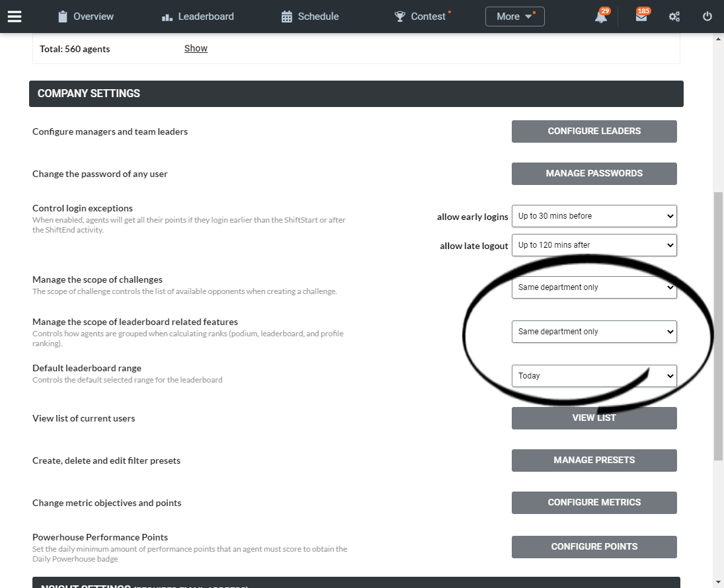Image resolution: width=724 pixels, height=588 pixels.
Task: Open the inbox envelope icon
Action: [x=641, y=17]
